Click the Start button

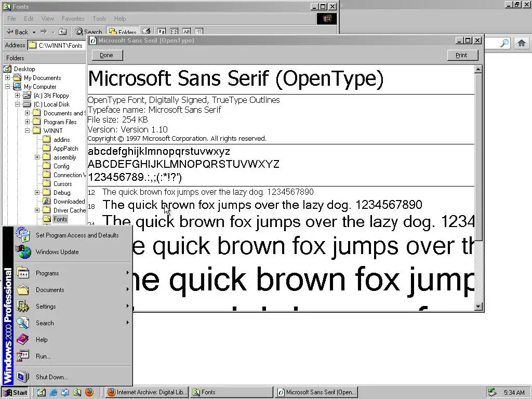pyautogui.click(x=15, y=393)
